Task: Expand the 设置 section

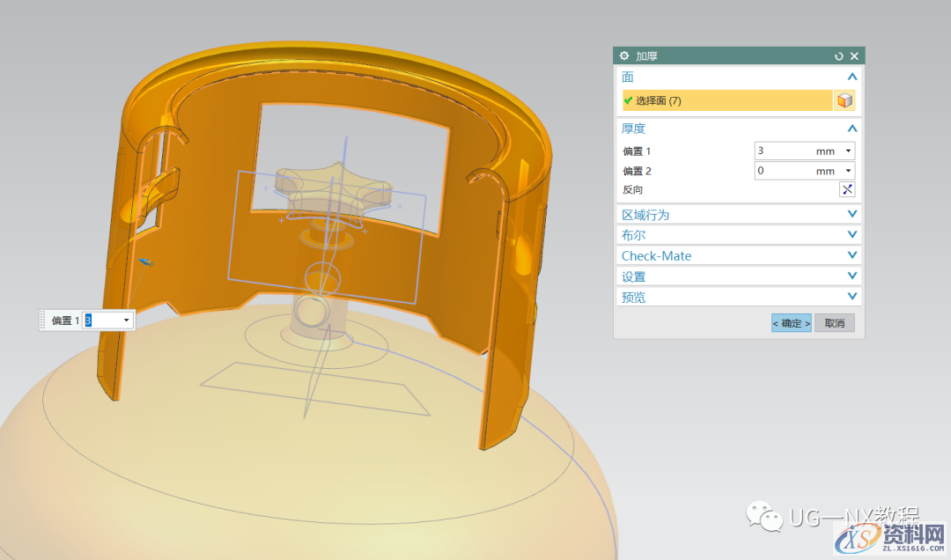Action: pos(851,276)
